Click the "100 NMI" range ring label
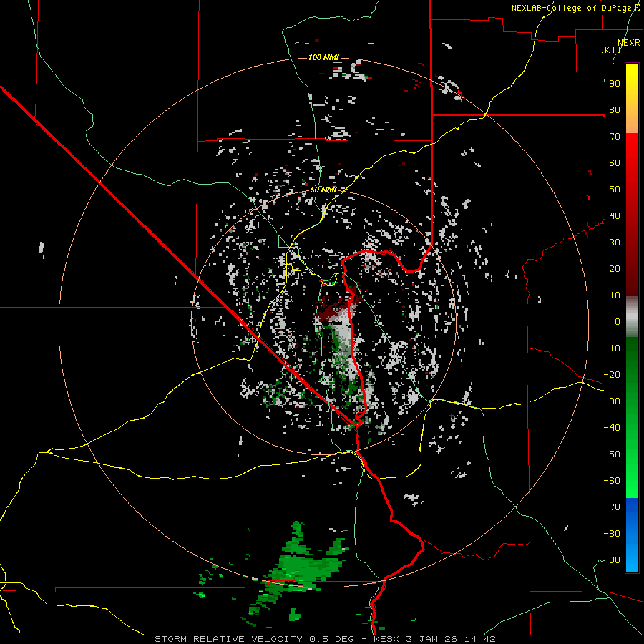644x644 pixels. pos(323,57)
